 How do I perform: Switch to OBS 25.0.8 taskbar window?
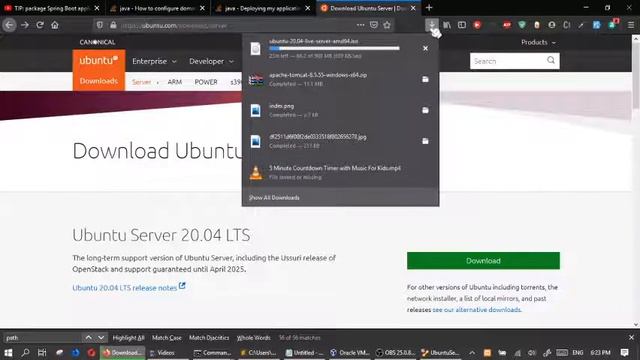click(396, 353)
